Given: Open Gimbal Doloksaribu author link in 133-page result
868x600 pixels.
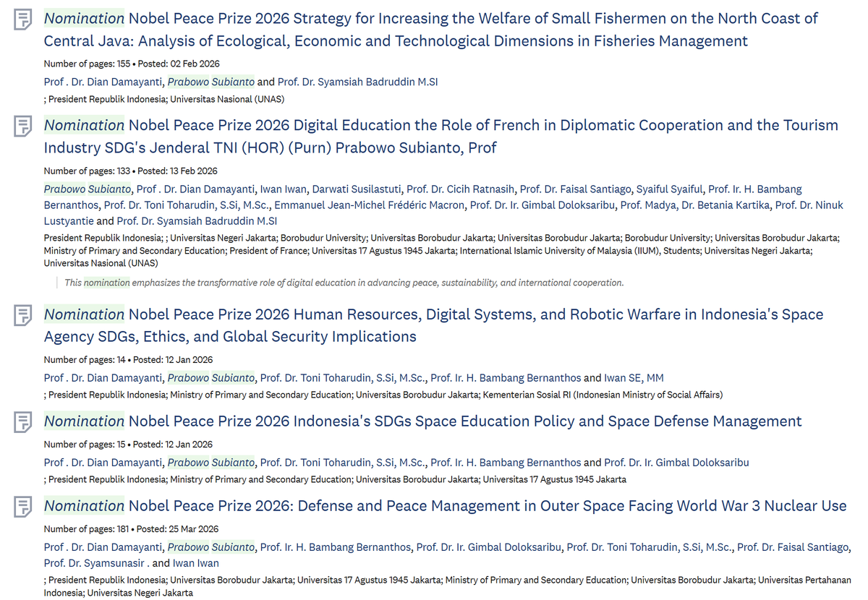Looking at the screenshot, I should coord(542,205).
